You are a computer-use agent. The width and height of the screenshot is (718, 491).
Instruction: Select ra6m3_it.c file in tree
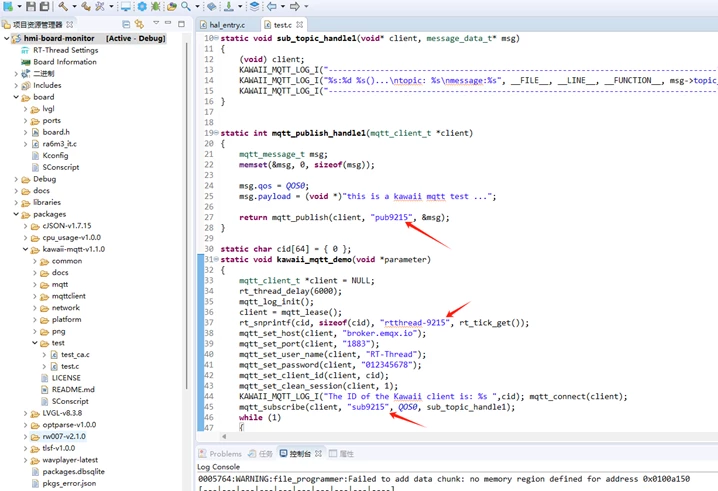click(54, 144)
